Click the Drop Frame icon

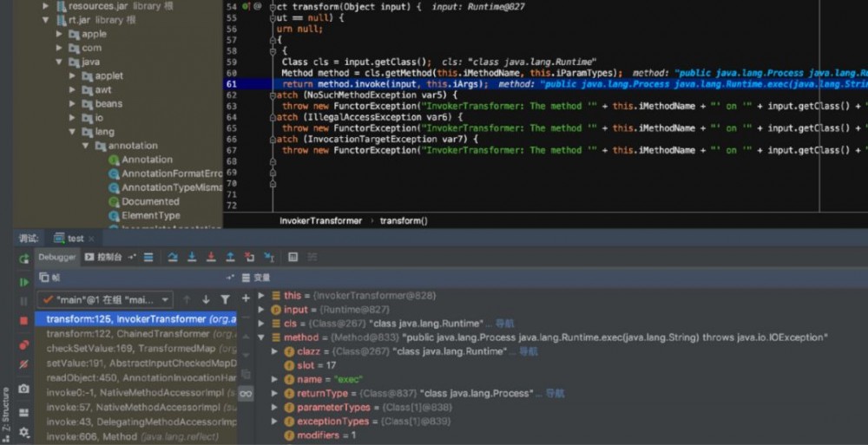(250, 258)
